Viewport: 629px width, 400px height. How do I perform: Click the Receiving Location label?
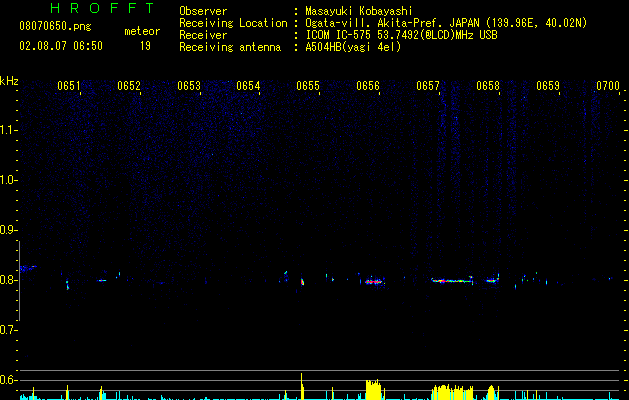(x=233, y=23)
